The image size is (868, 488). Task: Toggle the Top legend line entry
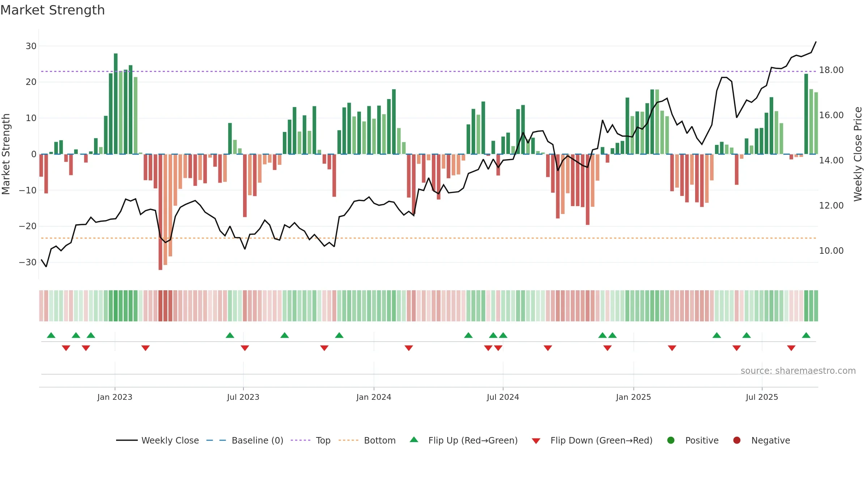[x=311, y=440]
